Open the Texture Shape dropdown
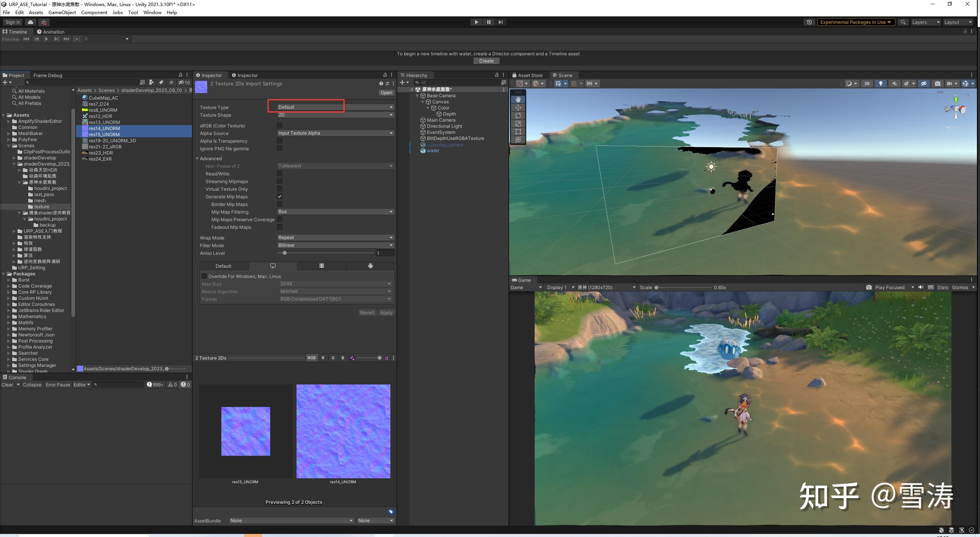Image resolution: width=980 pixels, height=537 pixels. [335, 115]
